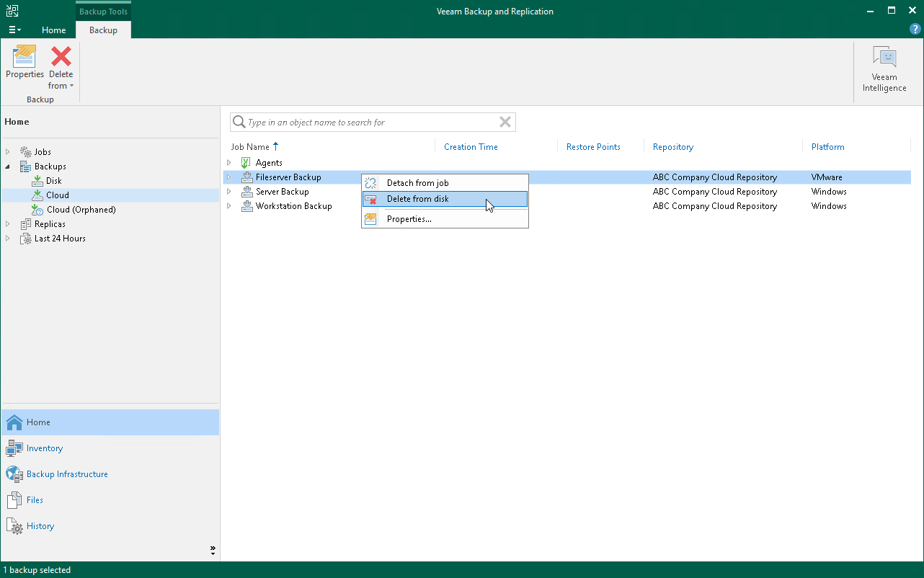Open the main hamburger menu

[14, 29]
